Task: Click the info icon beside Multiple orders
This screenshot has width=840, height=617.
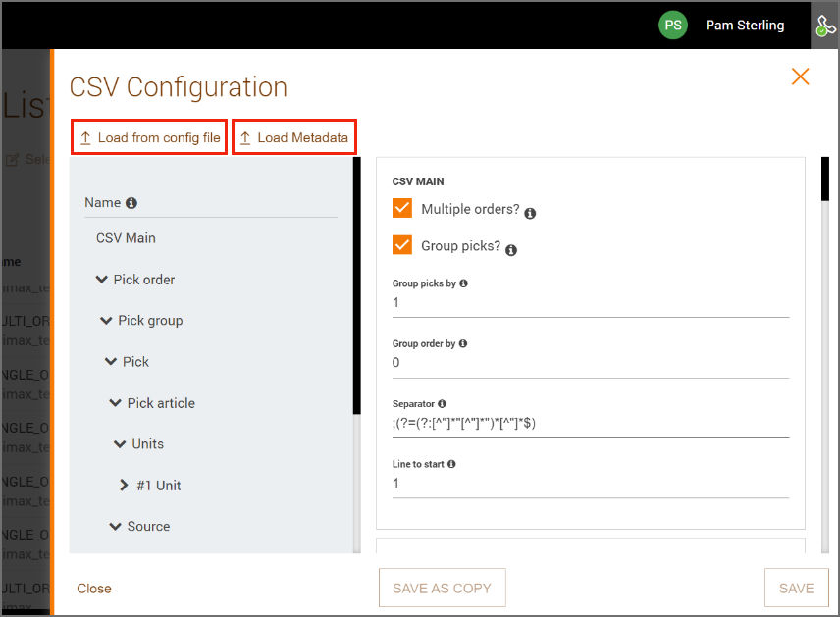Action: click(x=530, y=213)
